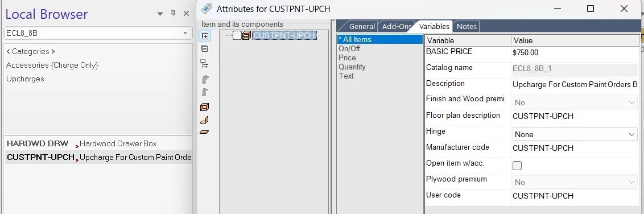Toggle the Open item w/acc. checkbox
This screenshot has width=644, height=214.
point(518,166)
